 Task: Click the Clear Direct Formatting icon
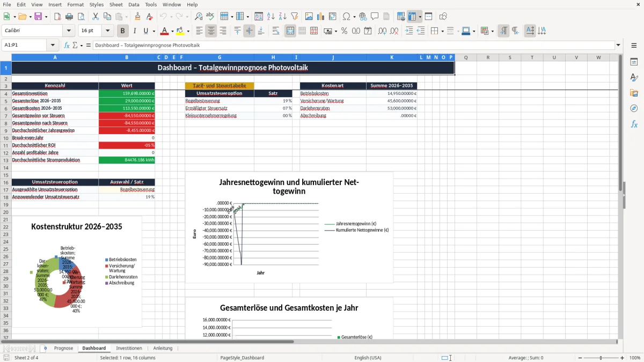150,17
